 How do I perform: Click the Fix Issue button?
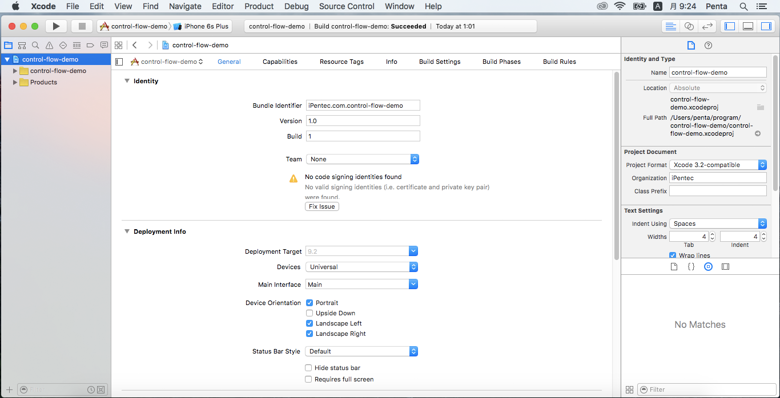(322, 206)
